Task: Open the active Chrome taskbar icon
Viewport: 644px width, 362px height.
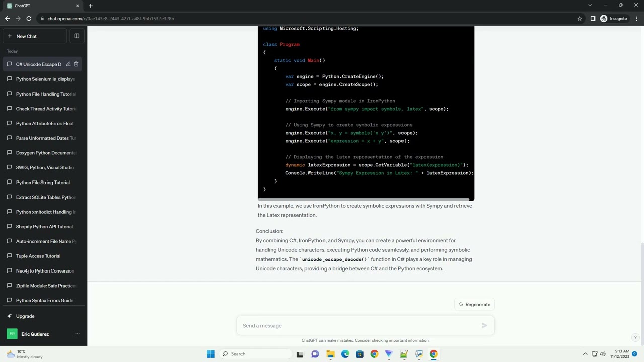Action: 433,354
